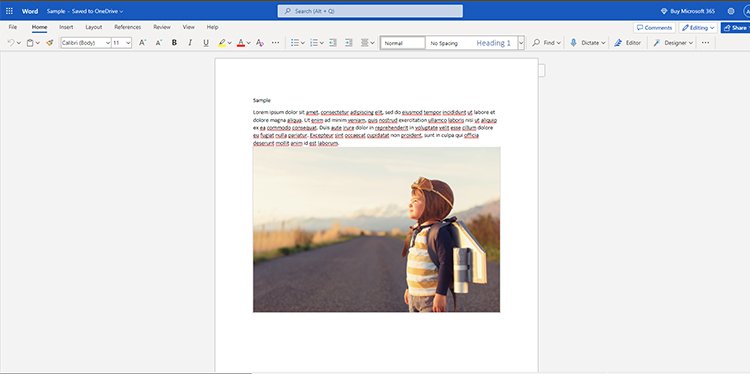Click the Share button
The image size is (750, 375).
pos(735,28)
